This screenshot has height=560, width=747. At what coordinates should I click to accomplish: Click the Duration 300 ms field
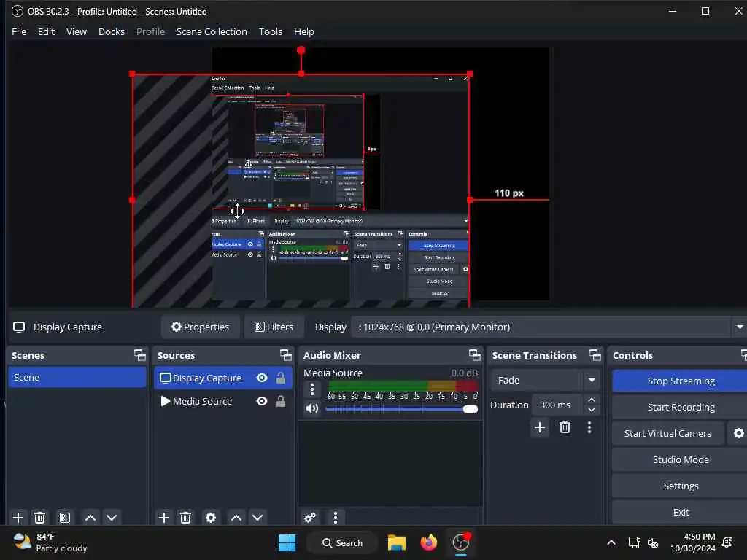click(x=558, y=405)
